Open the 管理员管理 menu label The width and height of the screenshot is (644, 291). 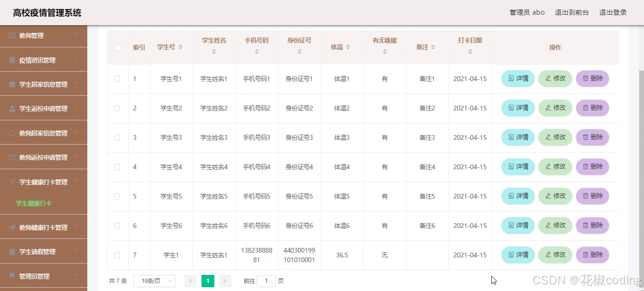(35, 276)
